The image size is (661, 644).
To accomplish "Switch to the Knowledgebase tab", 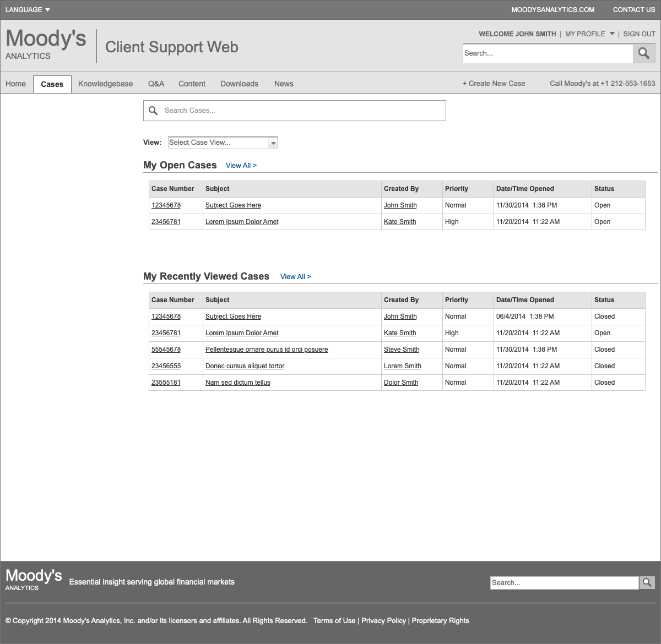I will [x=105, y=84].
